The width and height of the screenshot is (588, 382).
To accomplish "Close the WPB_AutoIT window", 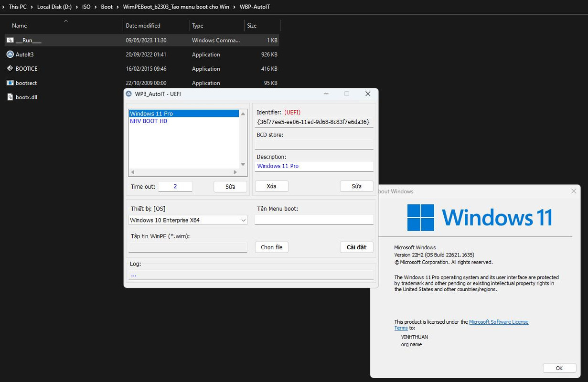I will coord(368,94).
